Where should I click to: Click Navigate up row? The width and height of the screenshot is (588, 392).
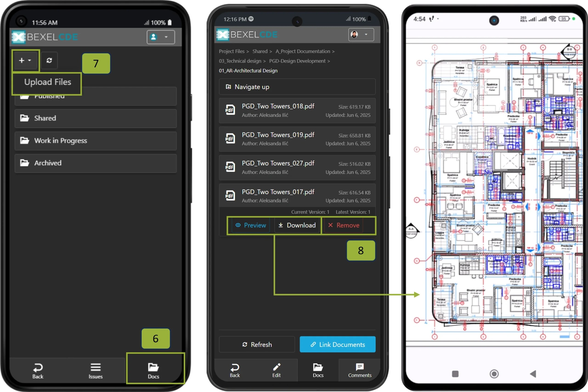[x=297, y=87]
